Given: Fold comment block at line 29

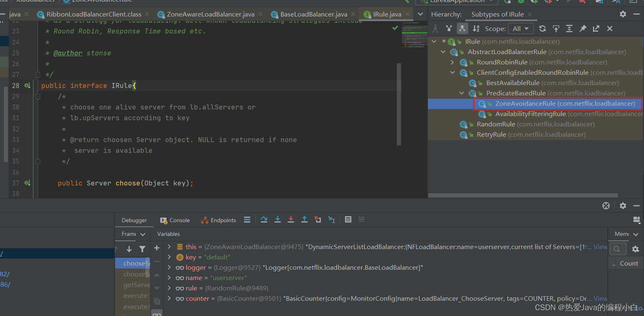Looking at the screenshot, I should (x=38, y=96).
